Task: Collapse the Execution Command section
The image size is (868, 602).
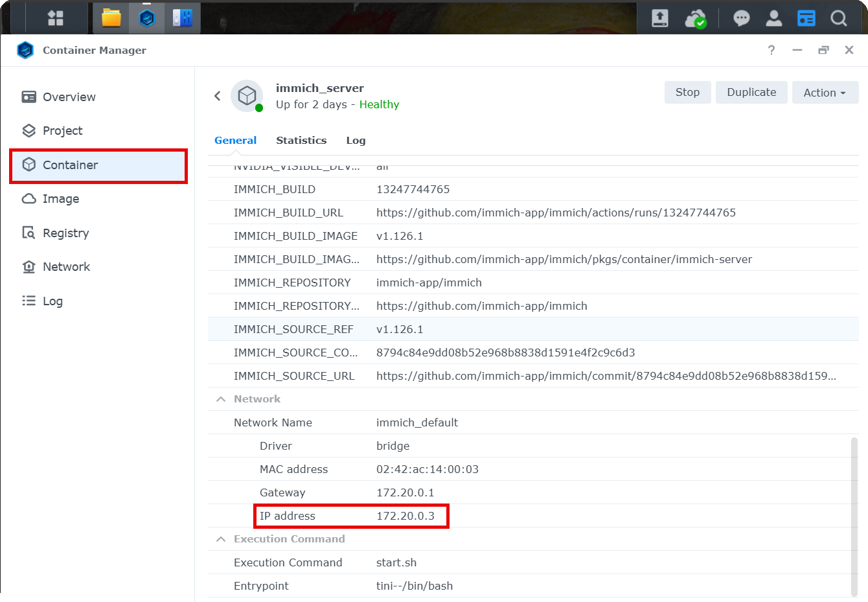Action: [221, 539]
